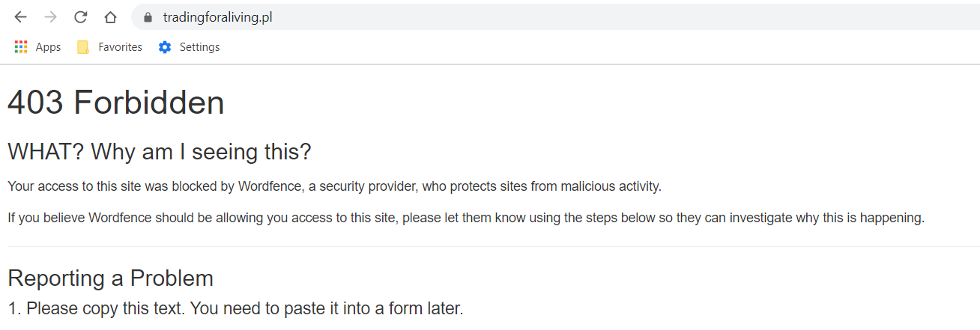This screenshot has height=330, width=980.
Task: Open the Settings bookmark label
Action: click(199, 47)
